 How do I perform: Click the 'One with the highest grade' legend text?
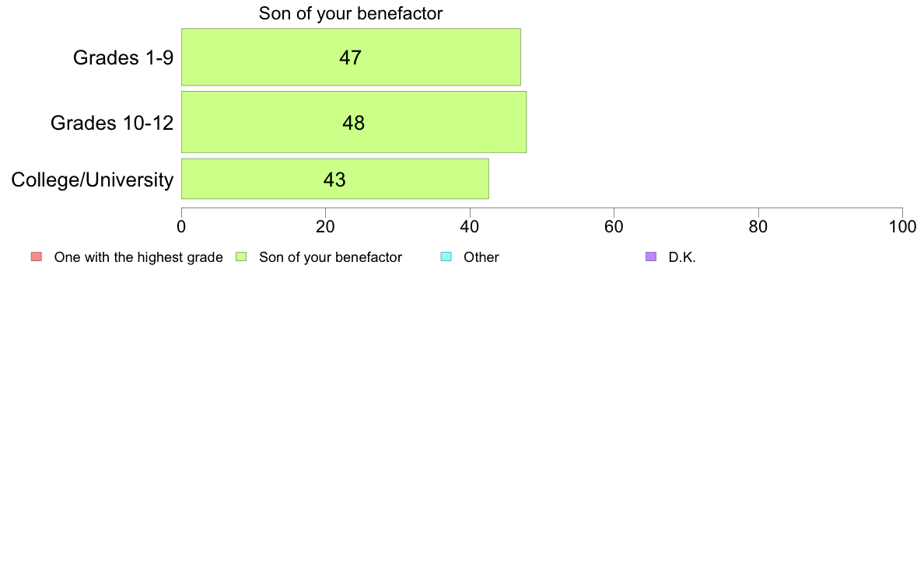(x=138, y=257)
